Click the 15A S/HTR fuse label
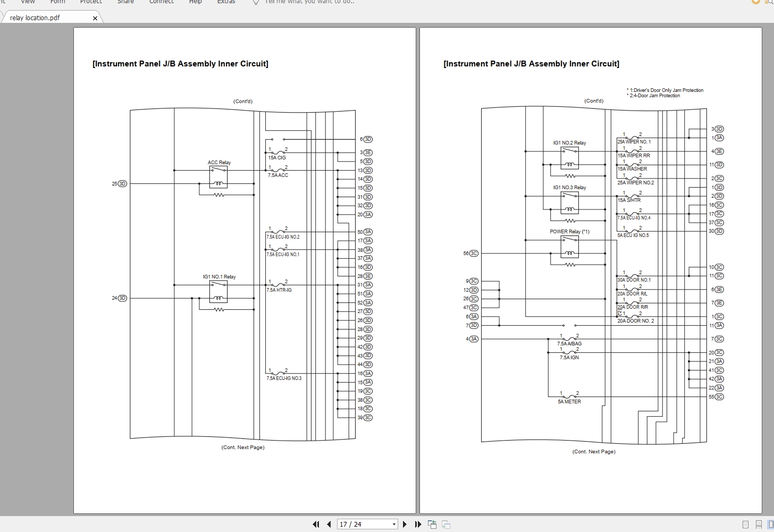This screenshot has height=532, width=774. (629, 200)
